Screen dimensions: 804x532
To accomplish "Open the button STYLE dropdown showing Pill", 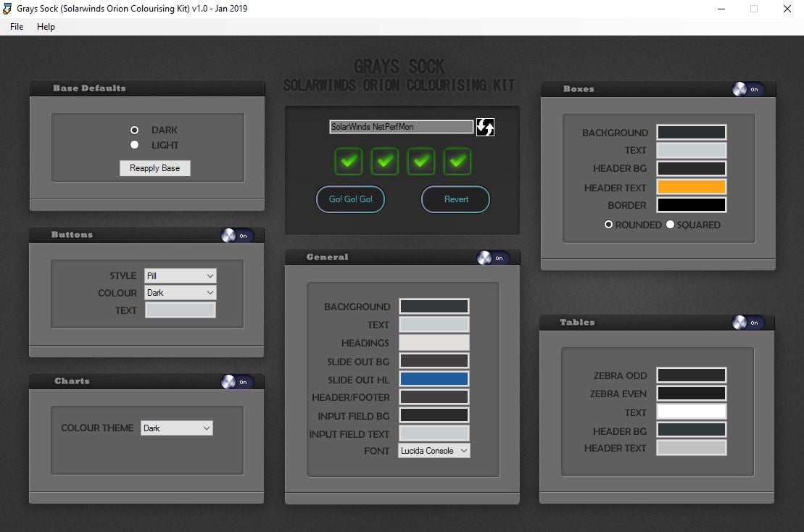I will tap(181, 275).
